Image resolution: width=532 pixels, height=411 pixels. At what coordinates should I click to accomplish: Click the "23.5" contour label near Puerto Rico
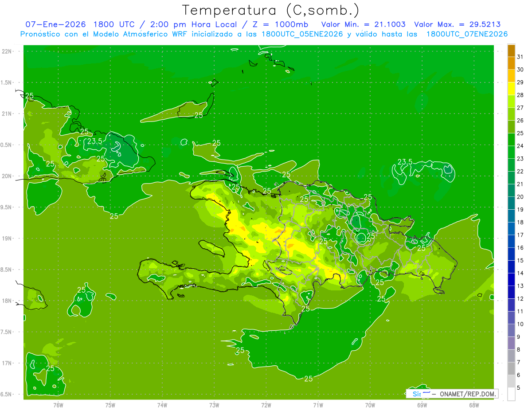click(x=405, y=162)
